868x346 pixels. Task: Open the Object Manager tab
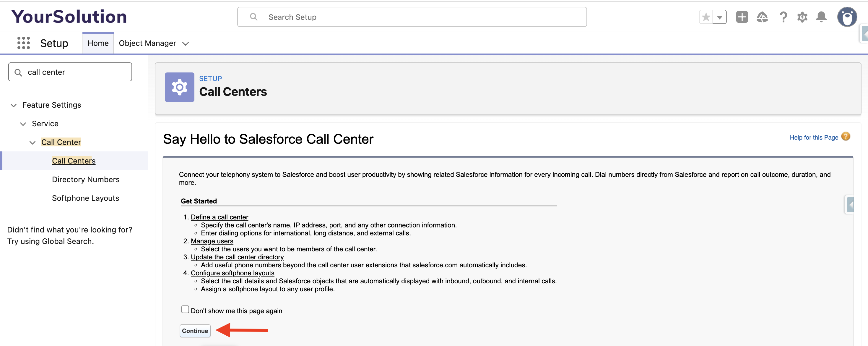point(147,43)
